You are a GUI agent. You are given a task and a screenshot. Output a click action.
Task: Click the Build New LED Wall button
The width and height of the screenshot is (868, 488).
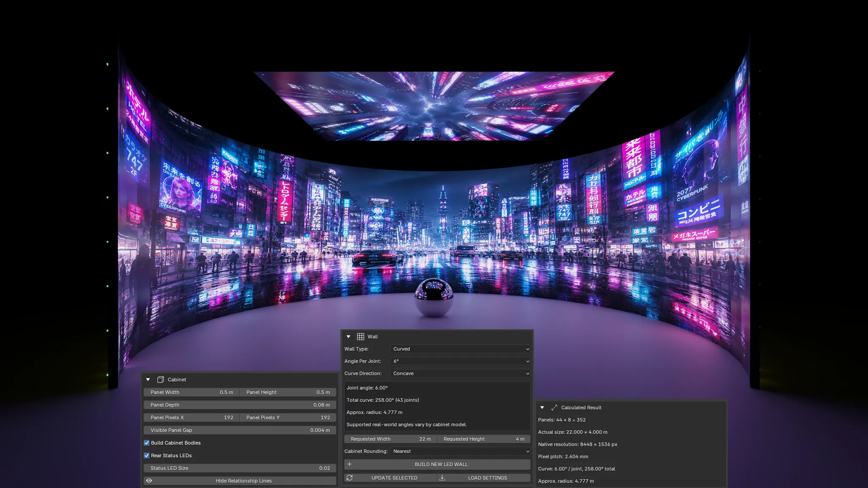coord(437,464)
